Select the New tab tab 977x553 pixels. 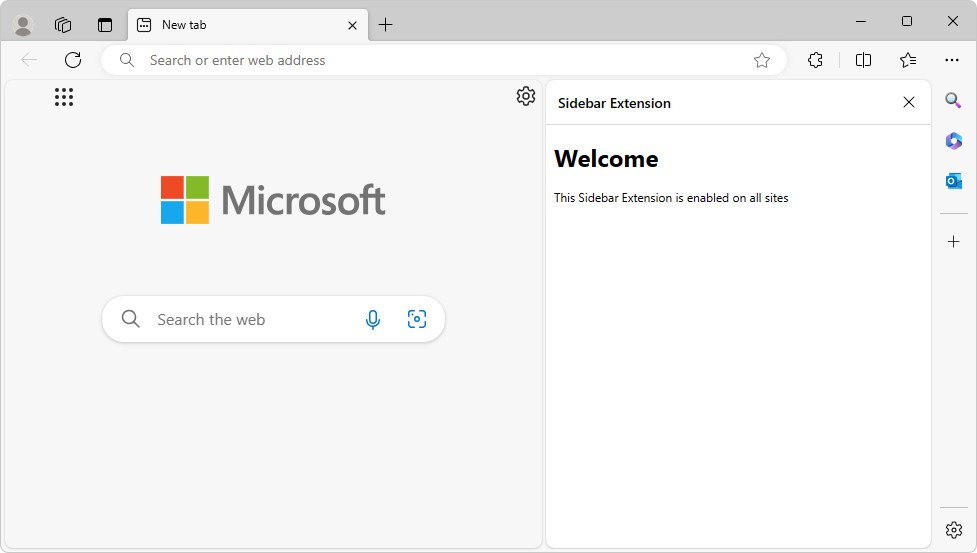247,25
